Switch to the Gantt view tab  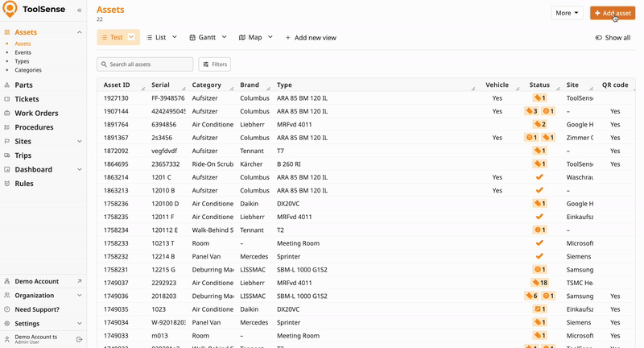click(x=203, y=37)
